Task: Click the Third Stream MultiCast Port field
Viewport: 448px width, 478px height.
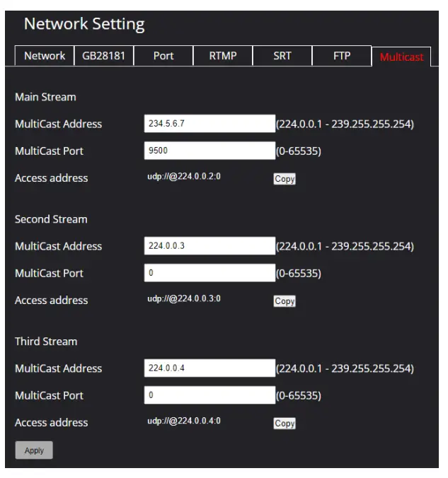Action: tap(209, 395)
